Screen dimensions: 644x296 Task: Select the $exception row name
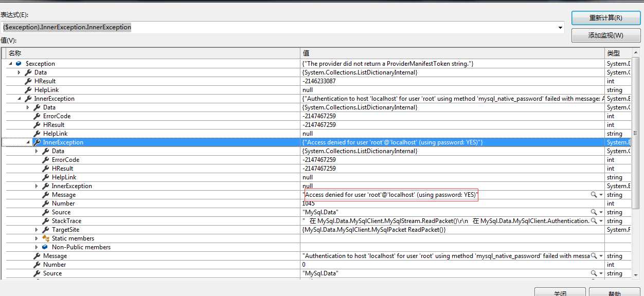tap(40, 64)
